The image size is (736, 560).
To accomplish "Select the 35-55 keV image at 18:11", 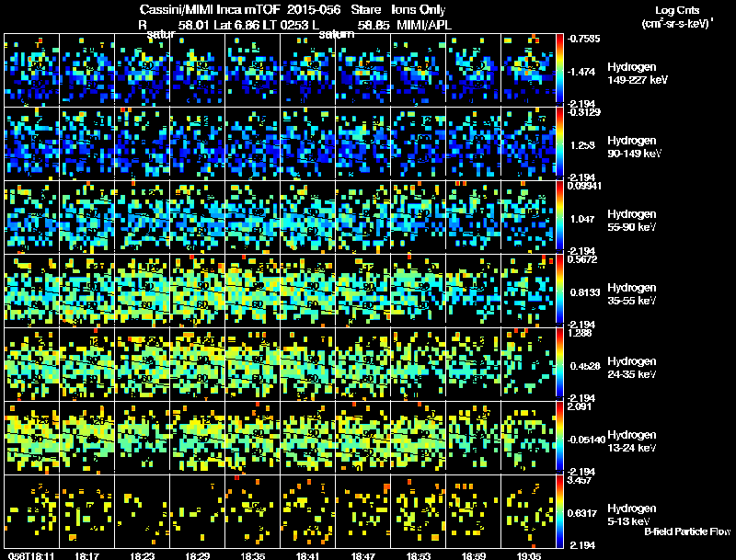I will [32, 291].
